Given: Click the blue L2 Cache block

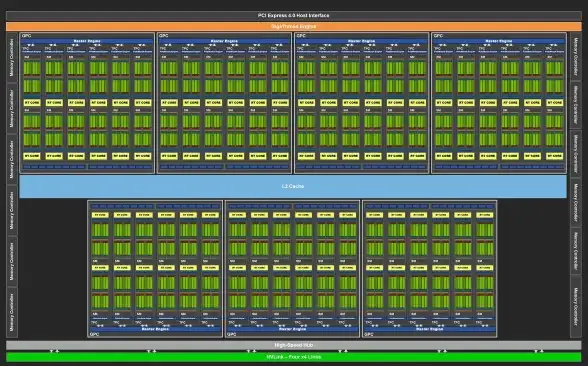Looking at the screenshot, I should pos(293,186).
